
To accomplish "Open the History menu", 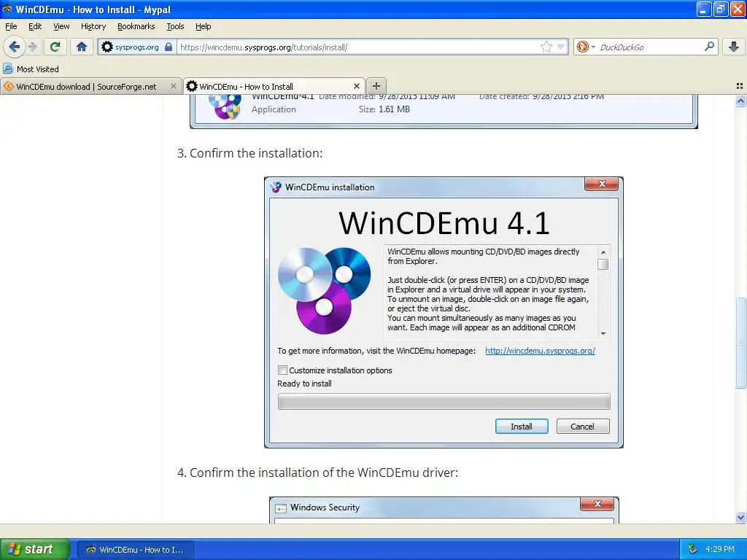I will pyautogui.click(x=93, y=27).
